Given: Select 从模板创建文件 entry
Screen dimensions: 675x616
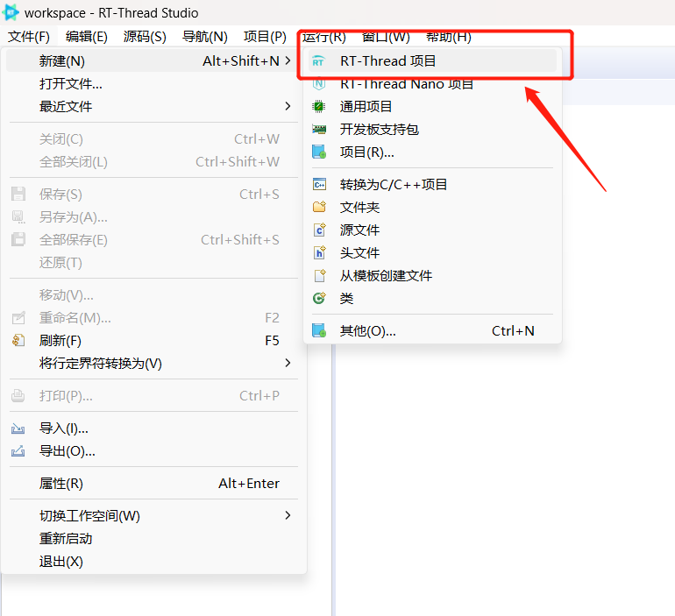Looking at the screenshot, I should pos(432,275).
